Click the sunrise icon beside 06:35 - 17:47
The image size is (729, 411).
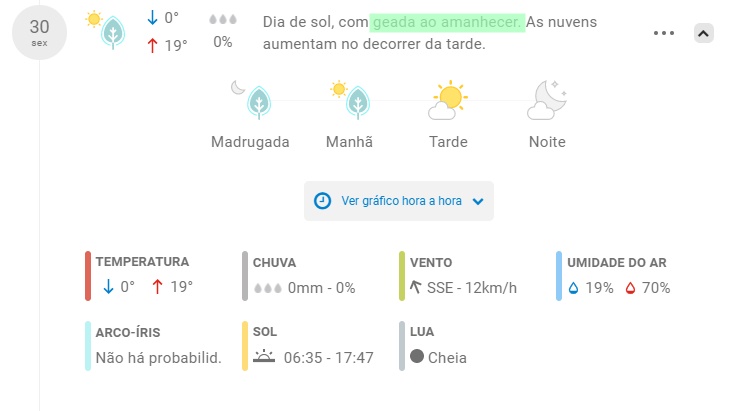coord(264,357)
